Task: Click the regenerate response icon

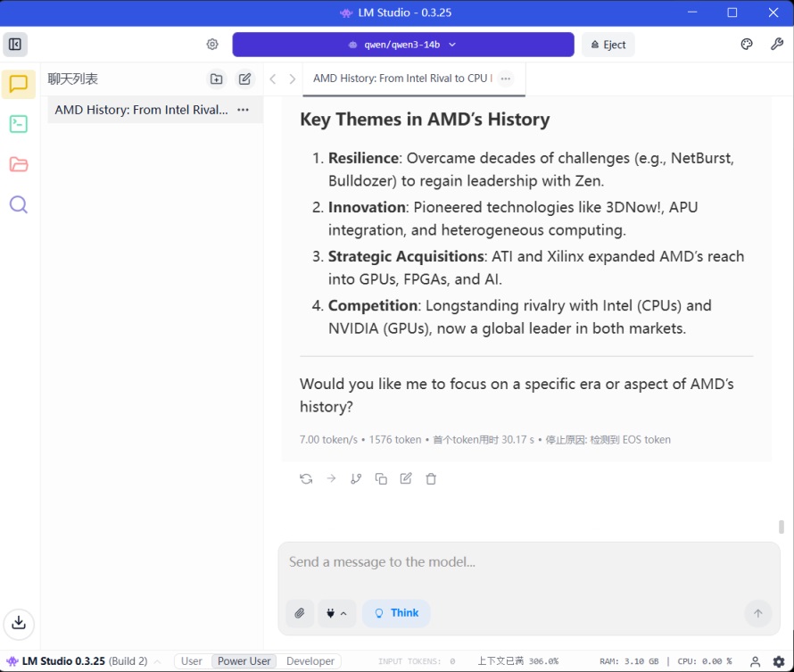Action: point(306,478)
